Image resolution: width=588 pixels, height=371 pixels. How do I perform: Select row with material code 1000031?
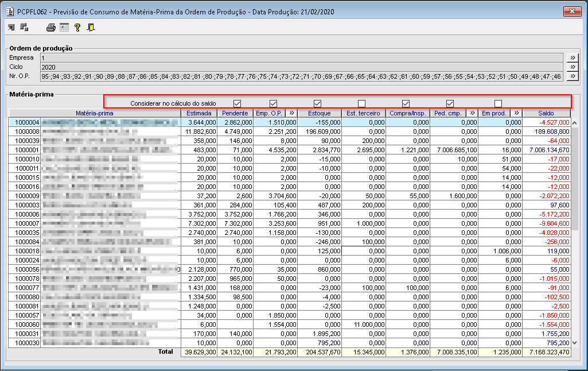(290, 334)
